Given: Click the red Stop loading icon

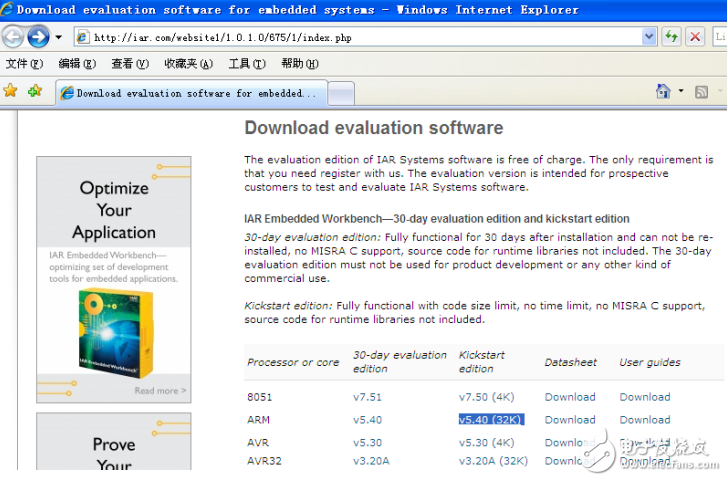Looking at the screenshot, I should (695, 37).
